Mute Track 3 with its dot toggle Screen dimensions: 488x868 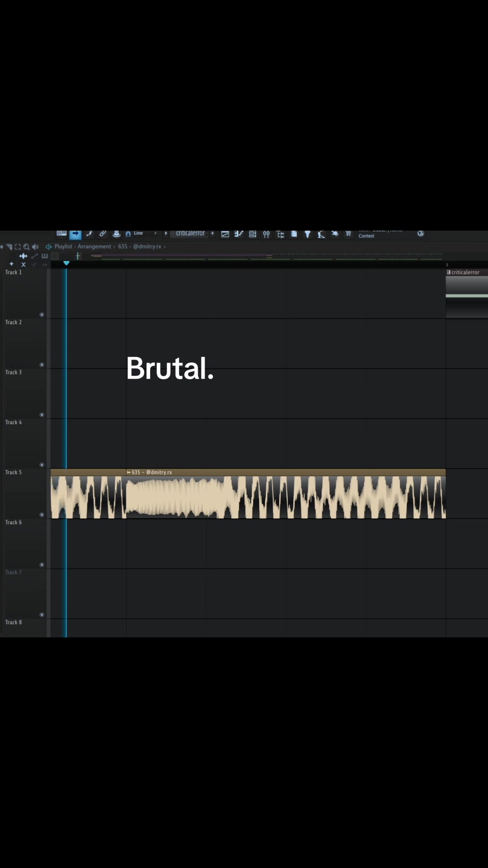pyautogui.click(x=42, y=415)
